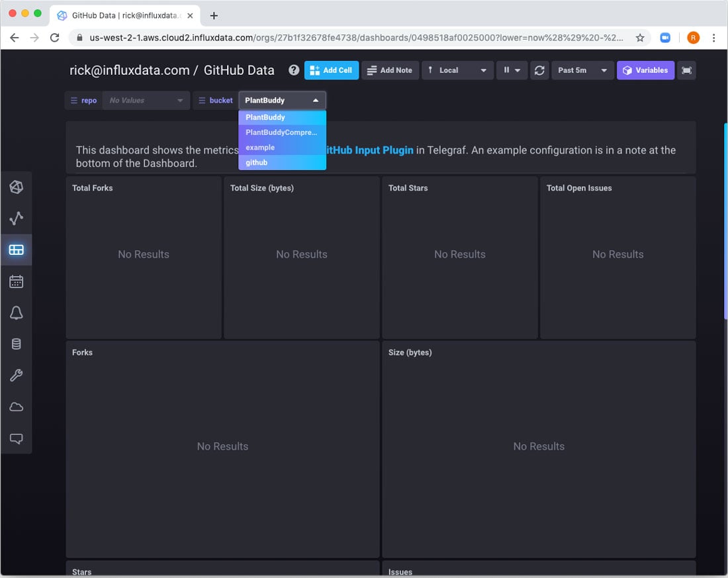This screenshot has width=728, height=578.
Task: Open the Local timezone dropdown
Action: (457, 70)
